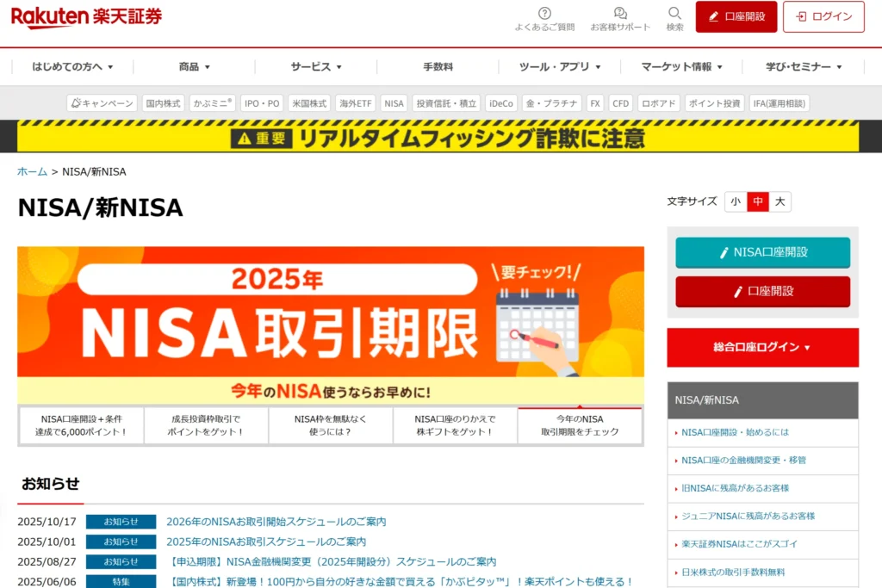The image size is (882, 588).
Task: Click the ホーム breadcrumb link
Action: click(32, 171)
